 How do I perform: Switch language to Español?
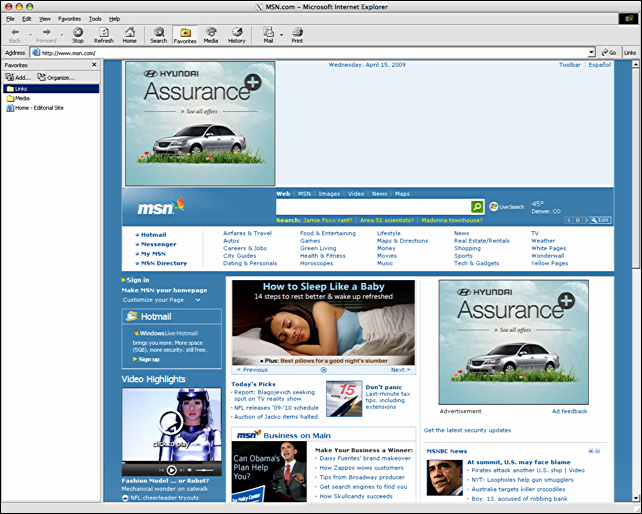[x=599, y=65]
